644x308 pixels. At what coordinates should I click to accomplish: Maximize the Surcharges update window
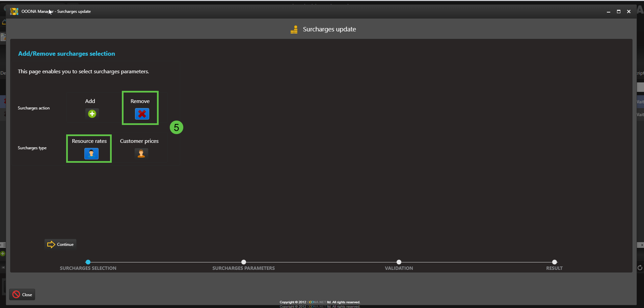click(x=619, y=11)
